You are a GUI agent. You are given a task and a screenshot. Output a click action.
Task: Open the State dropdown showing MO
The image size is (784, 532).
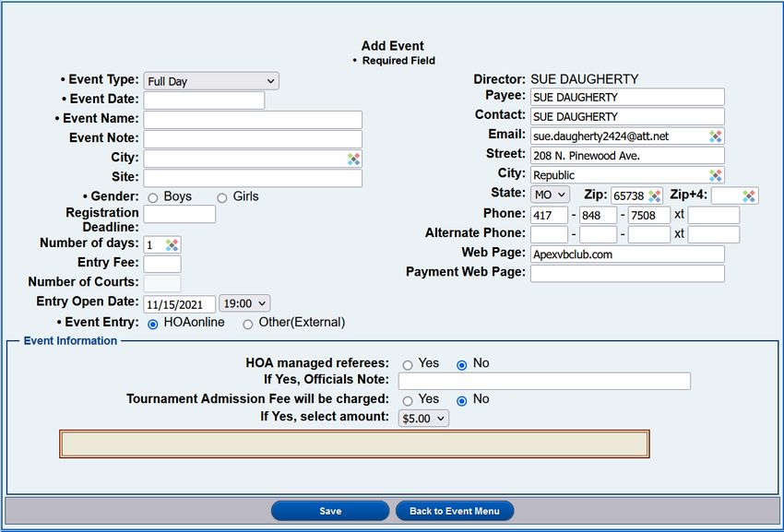550,195
